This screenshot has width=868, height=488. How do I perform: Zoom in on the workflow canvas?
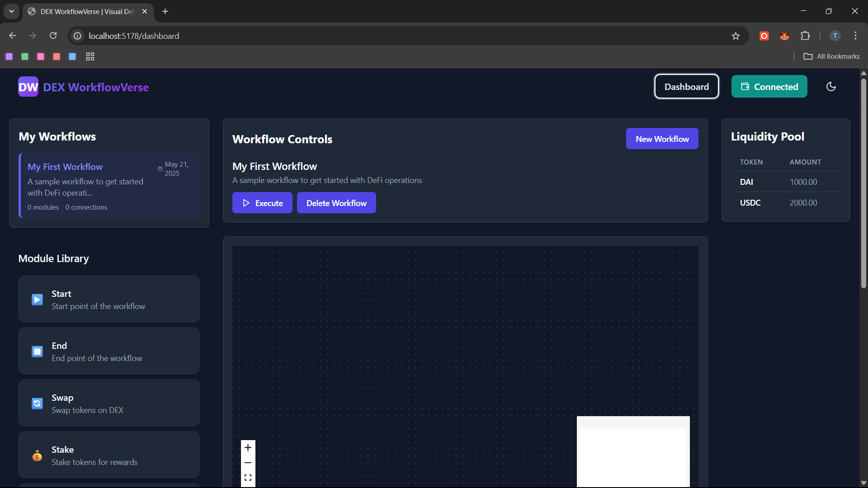248,448
